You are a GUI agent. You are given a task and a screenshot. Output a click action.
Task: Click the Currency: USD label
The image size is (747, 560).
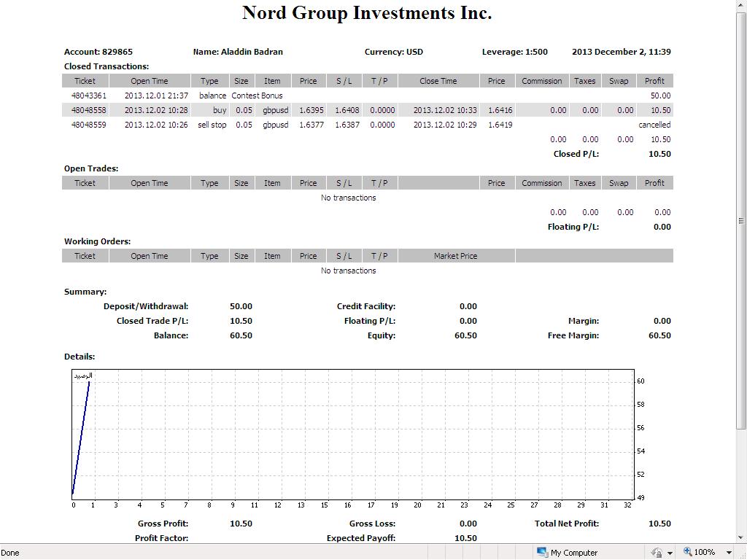[393, 52]
